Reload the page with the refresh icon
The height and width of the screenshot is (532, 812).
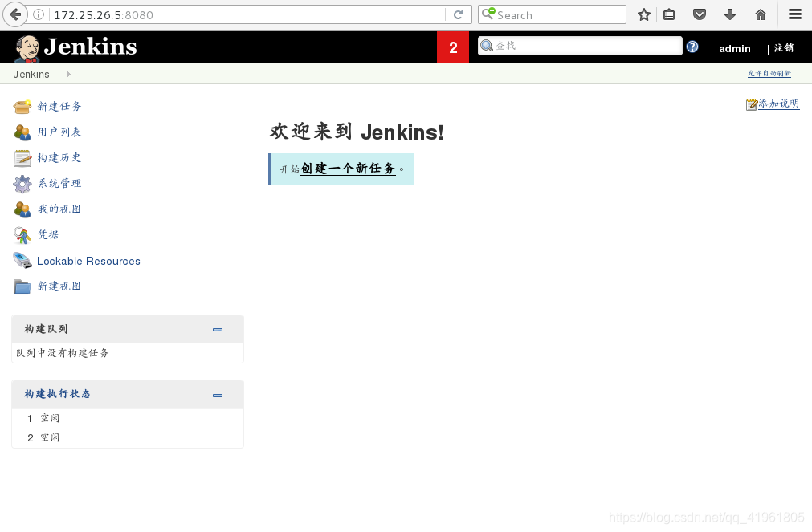pos(459,14)
